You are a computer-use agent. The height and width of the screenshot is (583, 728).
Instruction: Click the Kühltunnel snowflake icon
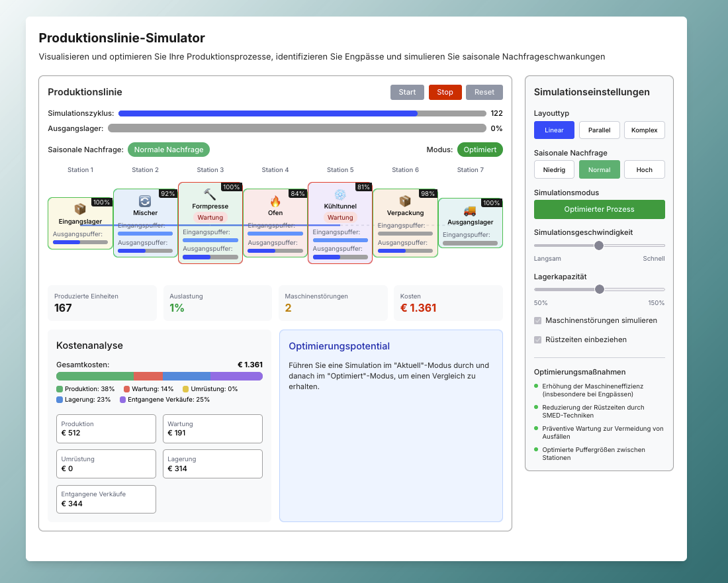point(340,194)
